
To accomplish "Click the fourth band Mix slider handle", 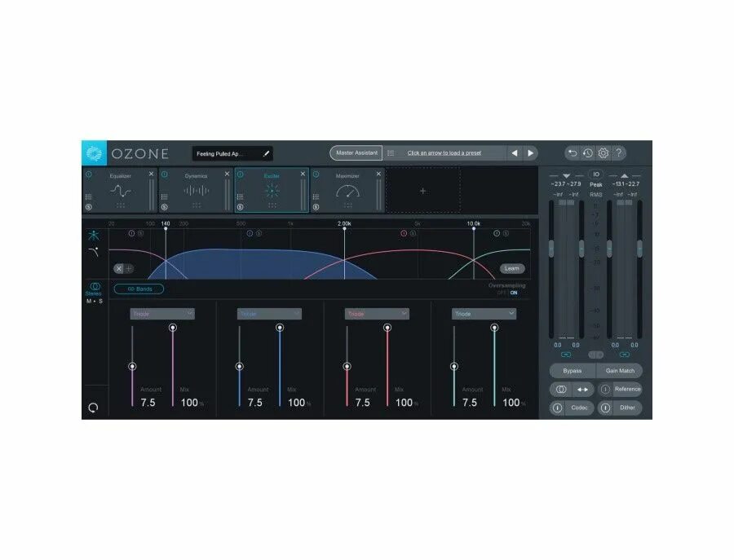I will pyautogui.click(x=494, y=328).
